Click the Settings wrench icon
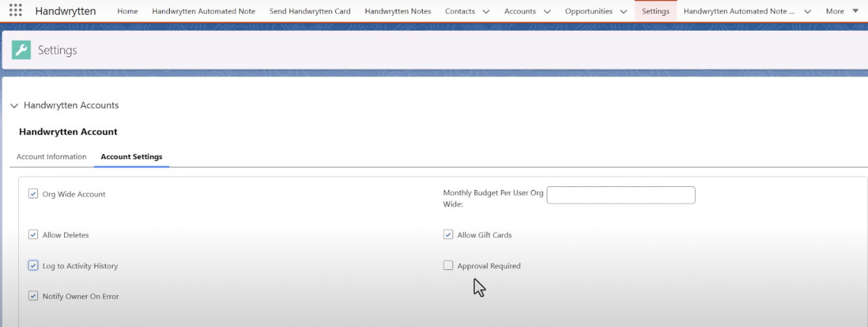The width and height of the screenshot is (868, 327). click(x=21, y=50)
